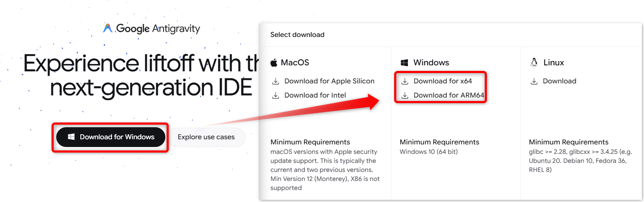Click the Google Antigravity wordmark text
Image resolution: width=644 pixels, height=202 pixels.
(x=158, y=29)
